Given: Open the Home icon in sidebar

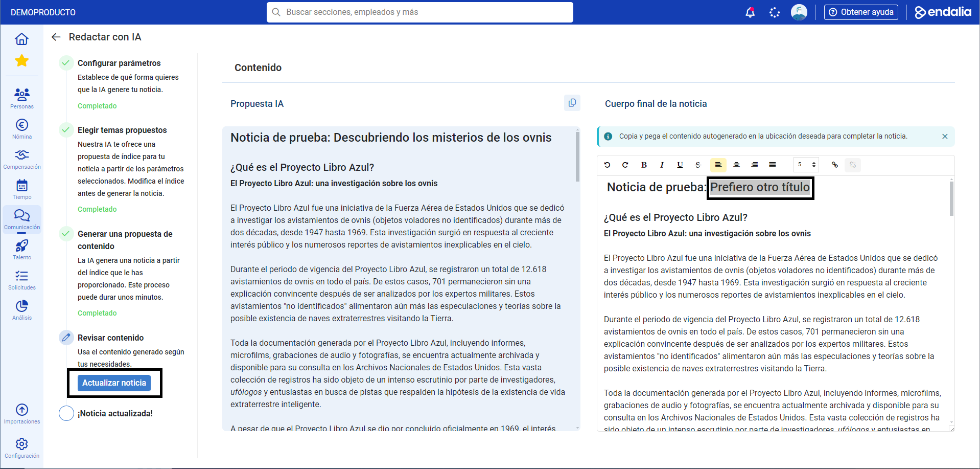Looking at the screenshot, I should point(21,39).
